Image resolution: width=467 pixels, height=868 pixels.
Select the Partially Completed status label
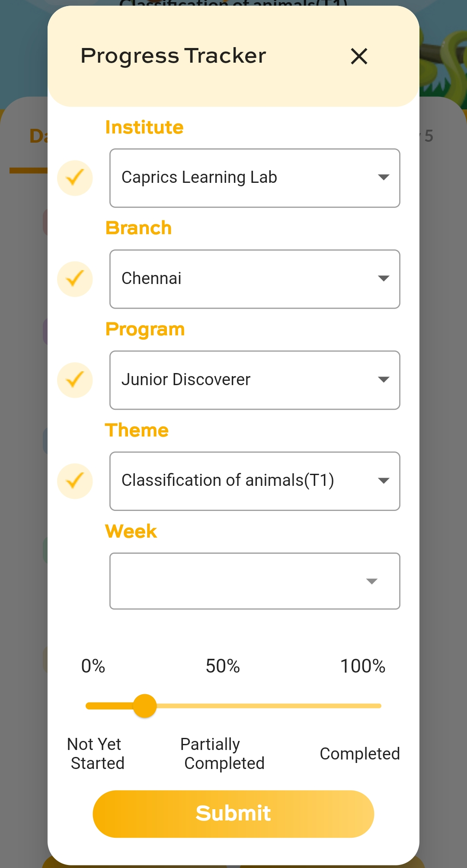point(223,753)
